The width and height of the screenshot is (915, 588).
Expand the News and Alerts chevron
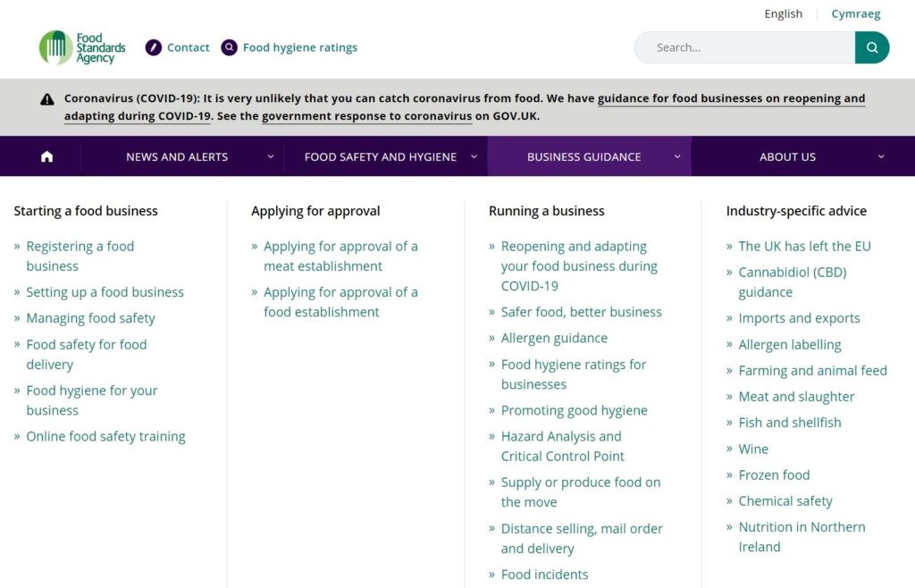[271, 156]
